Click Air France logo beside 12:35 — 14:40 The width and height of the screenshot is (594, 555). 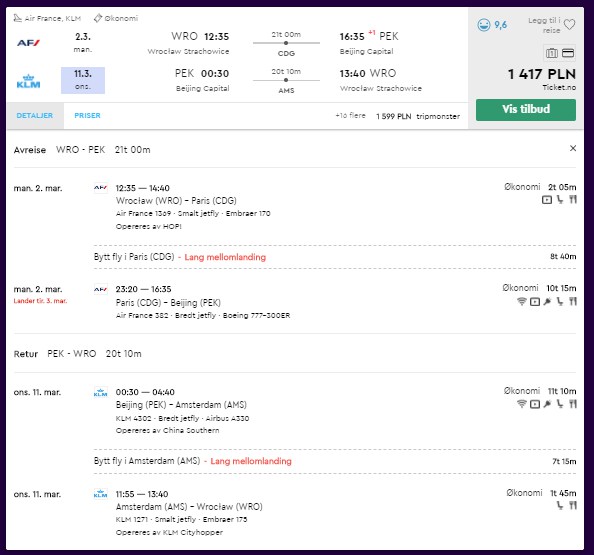(x=100, y=188)
